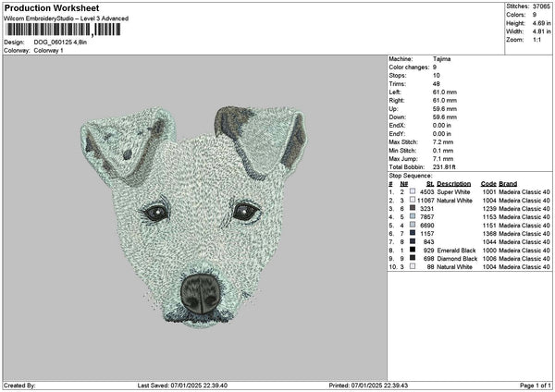Viewport: 555px width, 392px height.
Task: Click the dog's nose in the embroidery preview
Action: pyautogui.click(x=198, y=292)
